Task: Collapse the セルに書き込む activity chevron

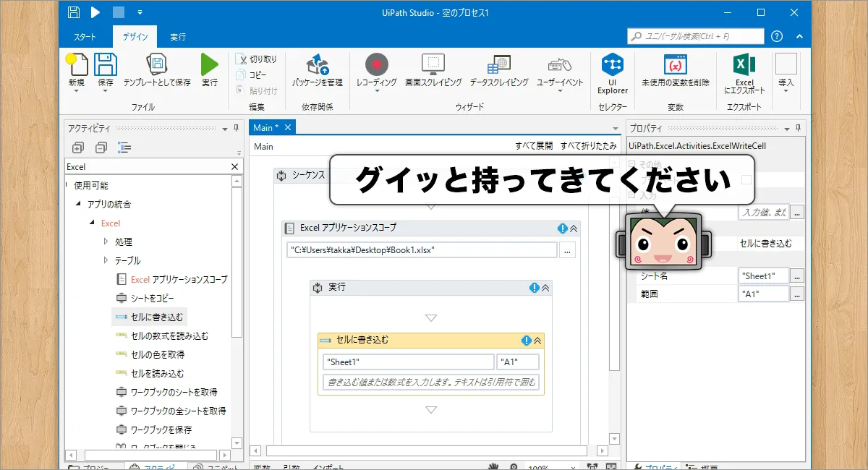Action: (537, 341)
